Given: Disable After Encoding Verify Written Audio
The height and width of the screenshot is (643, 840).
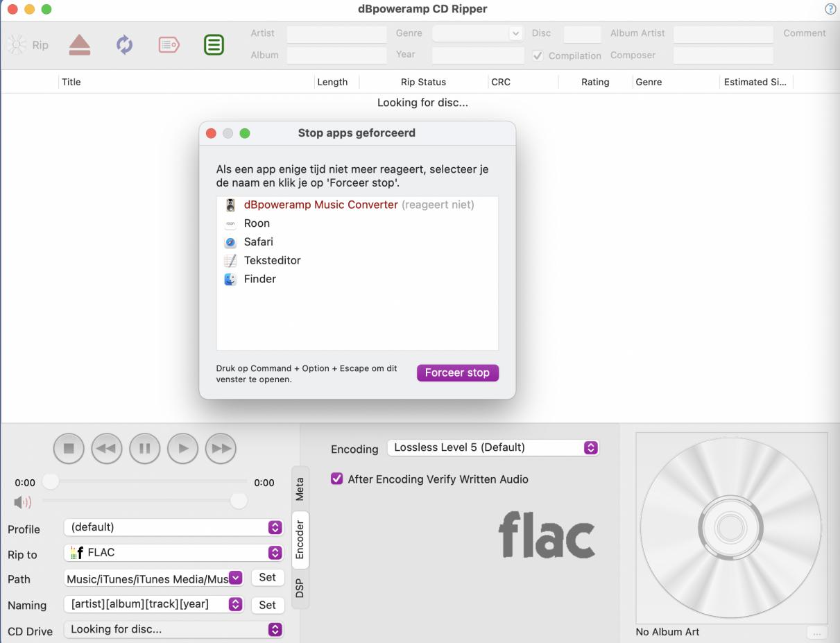Looking at the screenshot, I should pos(337,479).
